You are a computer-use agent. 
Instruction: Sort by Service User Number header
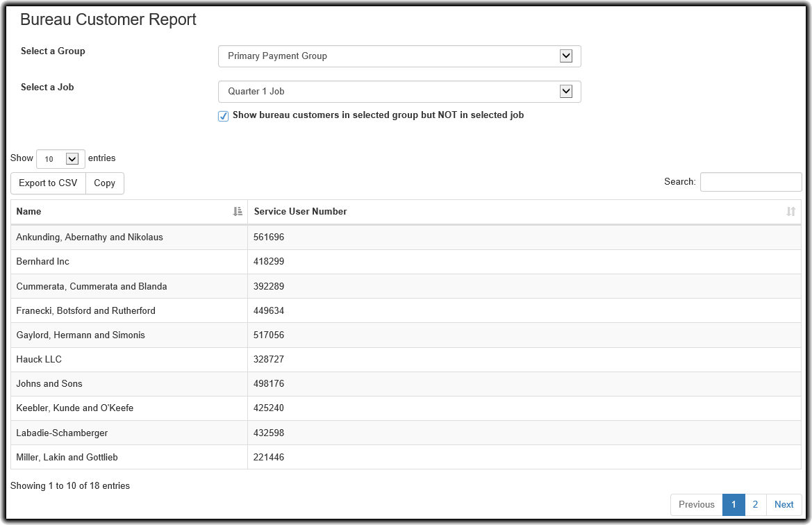tap(301, 212)
